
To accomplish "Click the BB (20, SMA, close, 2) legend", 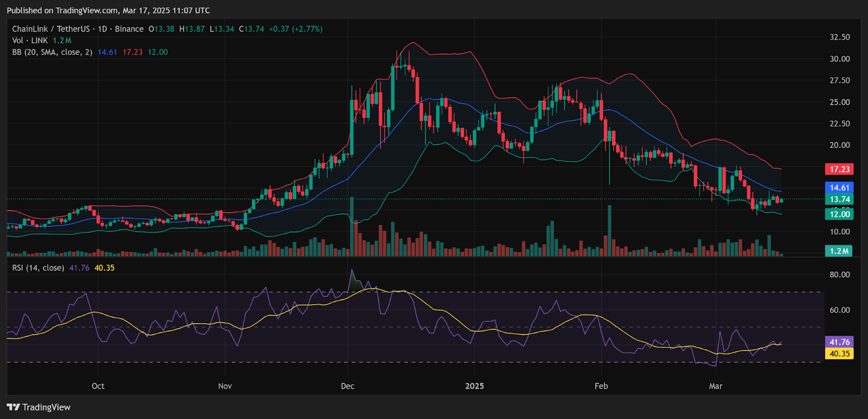I will point(52,53).
